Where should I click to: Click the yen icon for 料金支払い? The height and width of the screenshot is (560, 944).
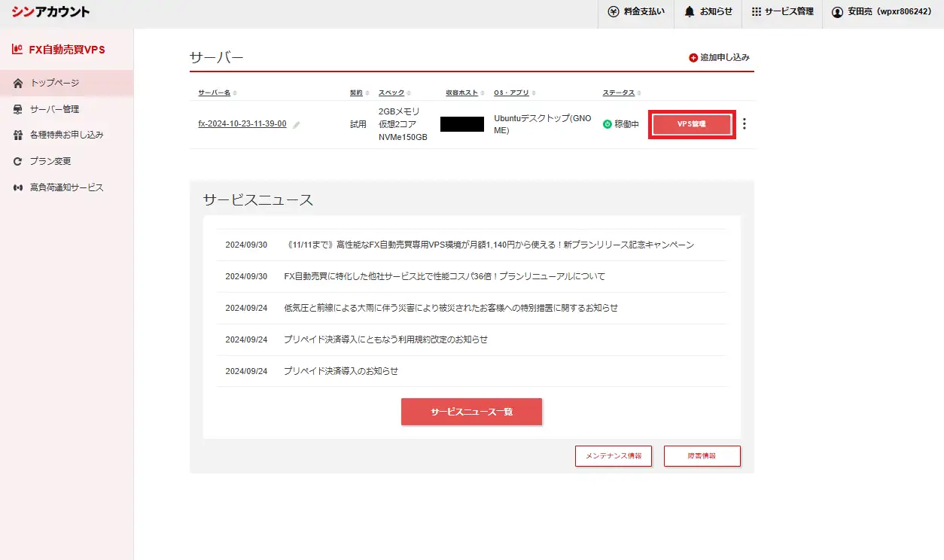(614, 12)
